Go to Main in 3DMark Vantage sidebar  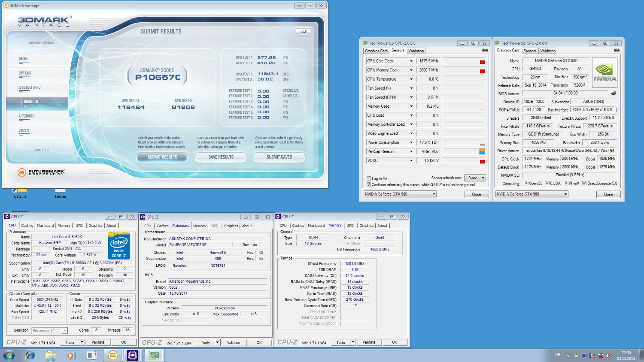[23, 59]
